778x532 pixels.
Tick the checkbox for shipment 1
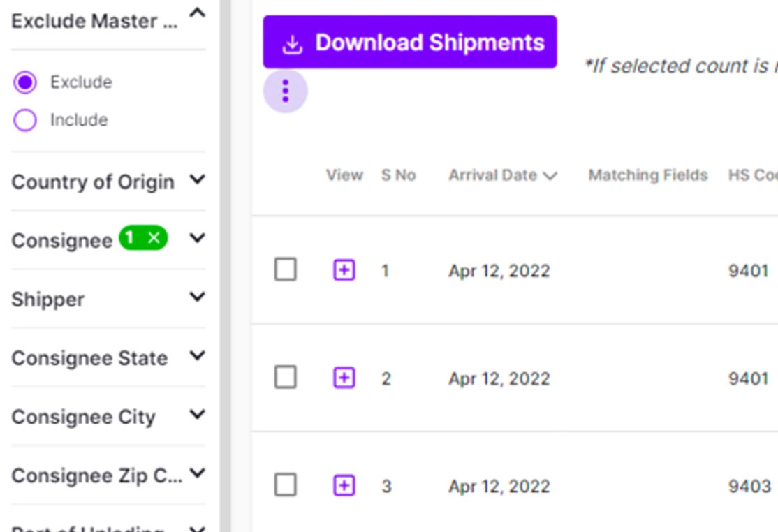click(x=285, y=269)
